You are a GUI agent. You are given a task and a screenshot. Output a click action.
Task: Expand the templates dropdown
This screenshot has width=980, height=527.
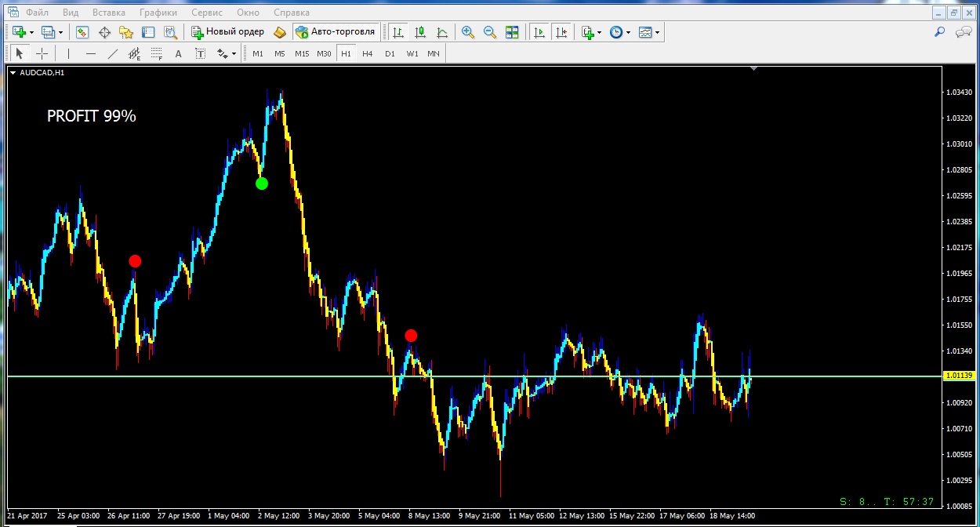pyautogui.click(x=657, y=32)
